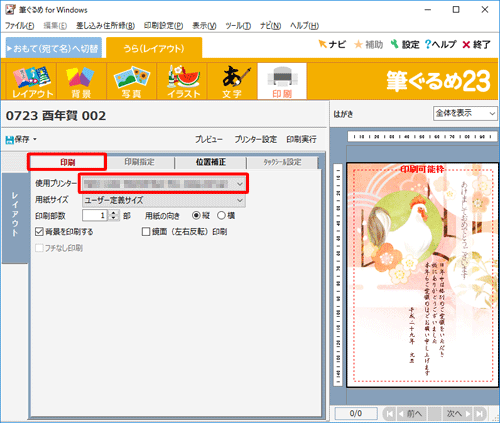Switch to 位置補正 tab
Screen dimensions: 500x423
(211, 162)
